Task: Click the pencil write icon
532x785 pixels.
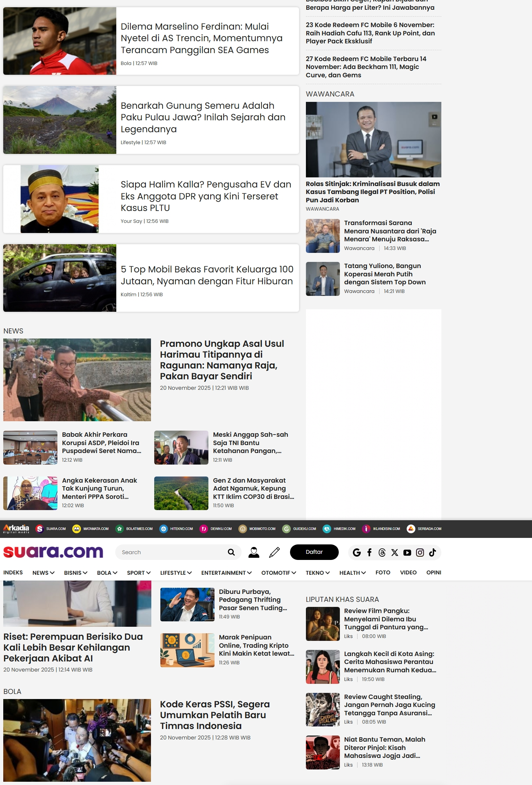Action: coord(274,552)
